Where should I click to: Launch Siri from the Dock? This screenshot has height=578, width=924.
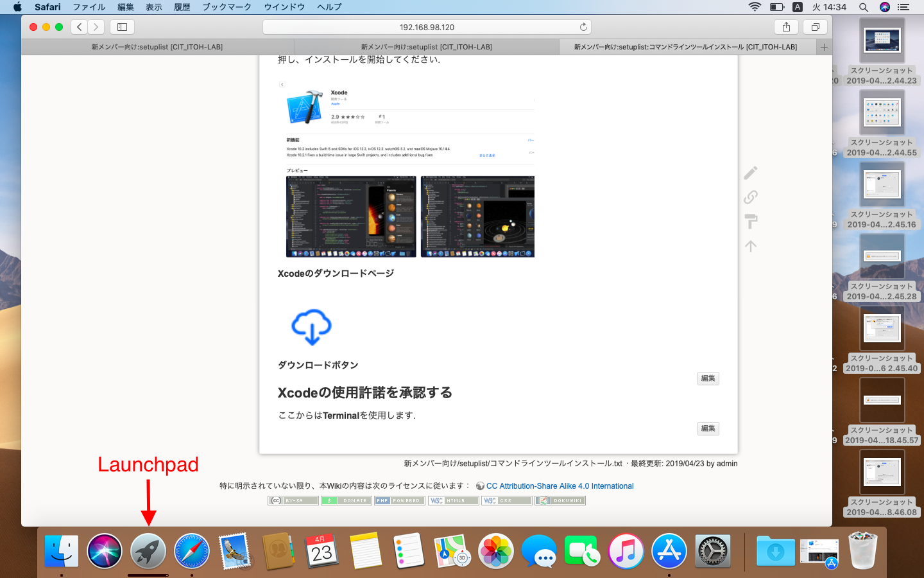(105, 551)
